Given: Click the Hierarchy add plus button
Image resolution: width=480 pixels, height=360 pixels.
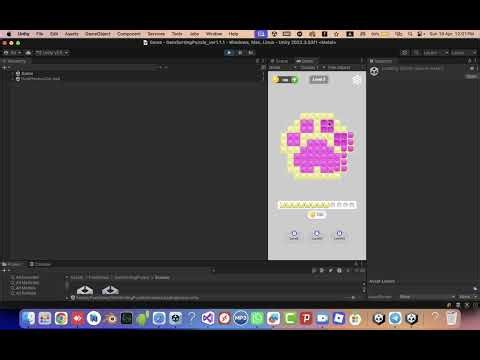Looking at the screenshot, I should pyautogui.click(x=4, y=68).
